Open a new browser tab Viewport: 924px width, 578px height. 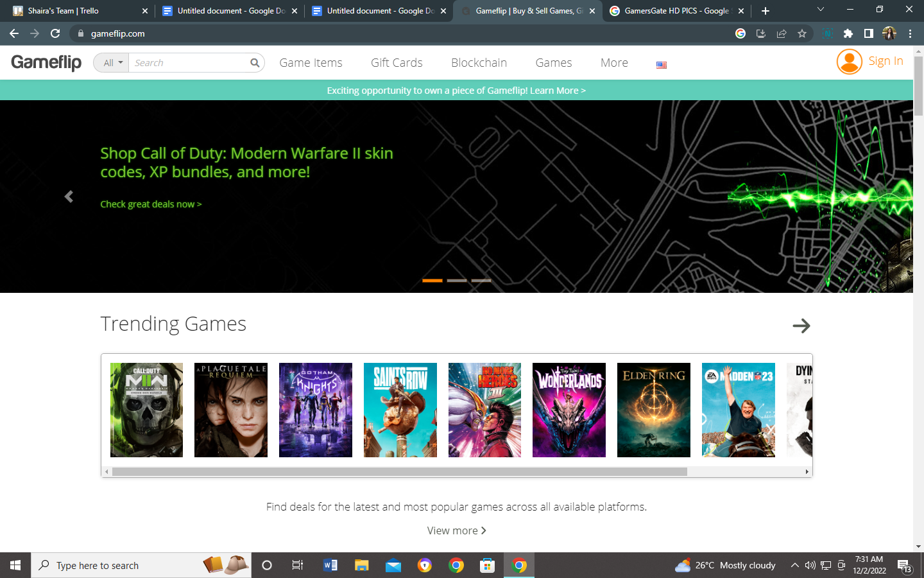pyautogui.click(x=765, y=11)
